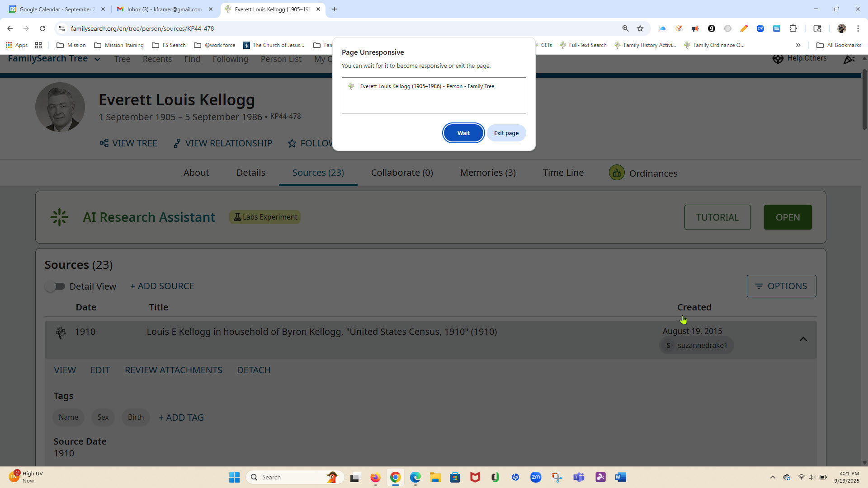The width and height of the screenshot is (868, 488).
Task: Click the VIEW RELATIONSHIP icon
Action: click(x=177, y=143)
